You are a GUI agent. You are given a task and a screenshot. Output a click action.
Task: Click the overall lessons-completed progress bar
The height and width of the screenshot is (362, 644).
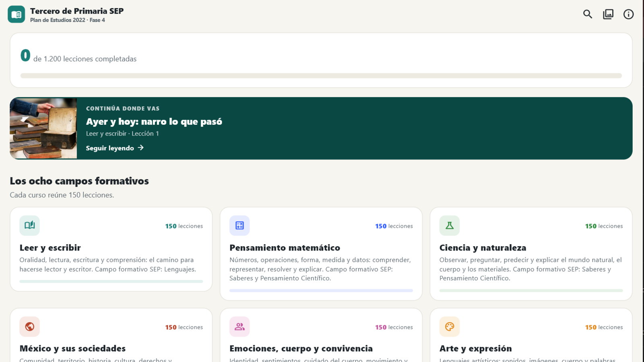(x=321, y=76)
